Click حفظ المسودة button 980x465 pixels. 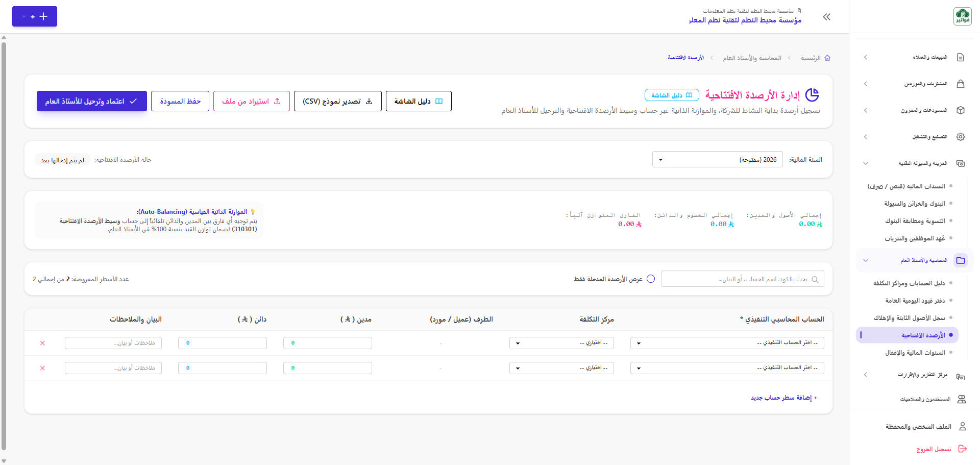(x=180, y=101)
